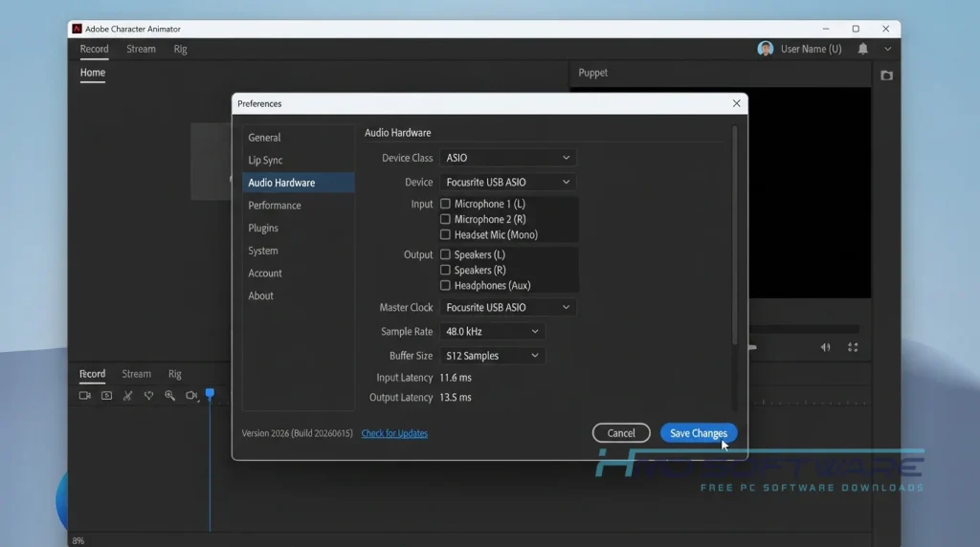980x547 pixels.
Task: Click the camera record icon in timeline toolbar
Action: (x=85, y=395)
